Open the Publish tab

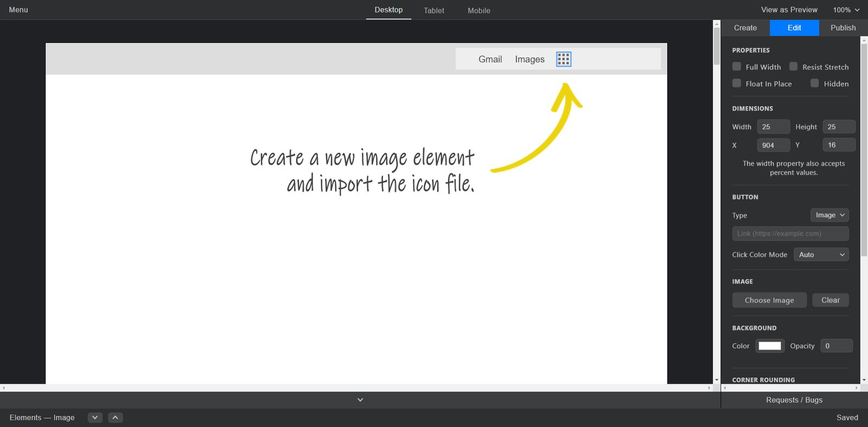coord(843,28)
